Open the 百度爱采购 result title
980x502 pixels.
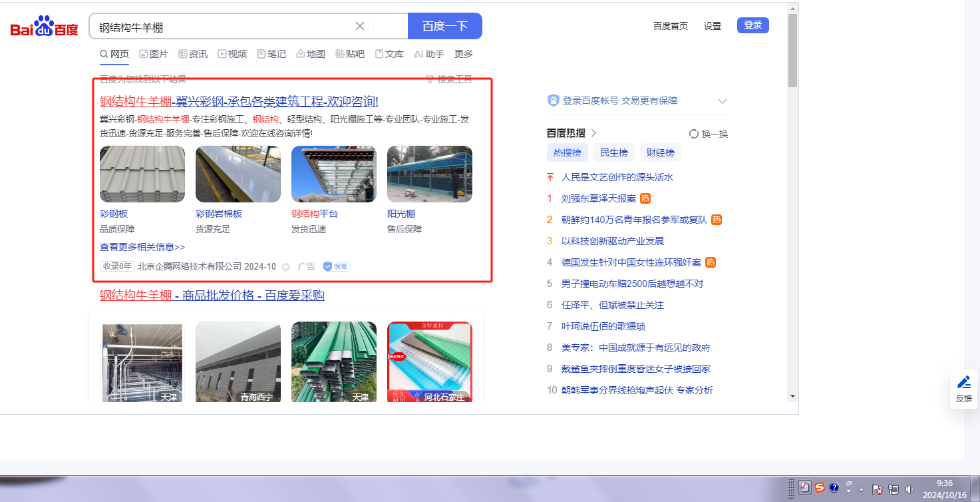(212, 295)
